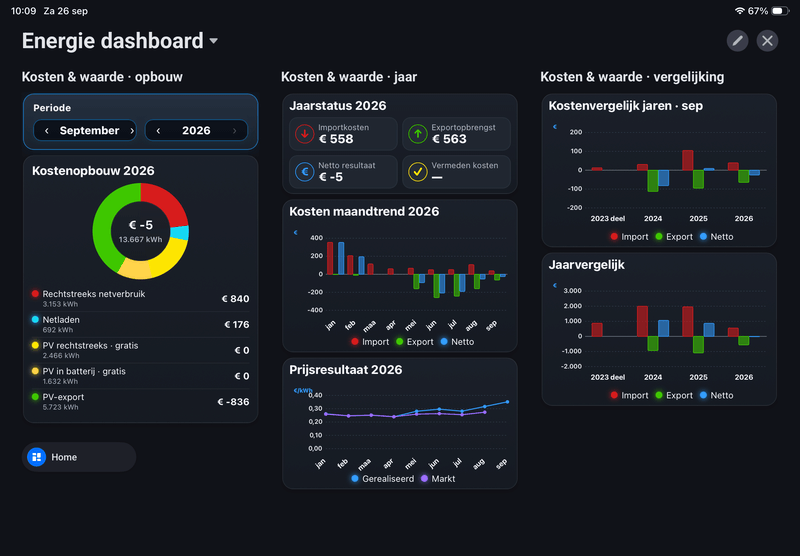
Task: Open the Jaarstatus 2026 card title
Action: click(x=338, y=106)
